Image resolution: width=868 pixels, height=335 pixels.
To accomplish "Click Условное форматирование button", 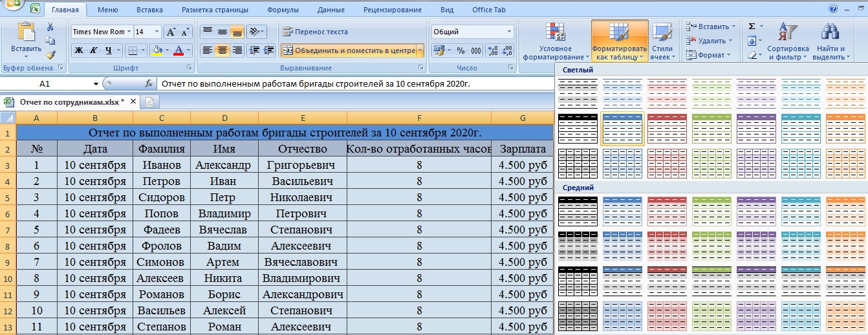I will tap(547, 42).
